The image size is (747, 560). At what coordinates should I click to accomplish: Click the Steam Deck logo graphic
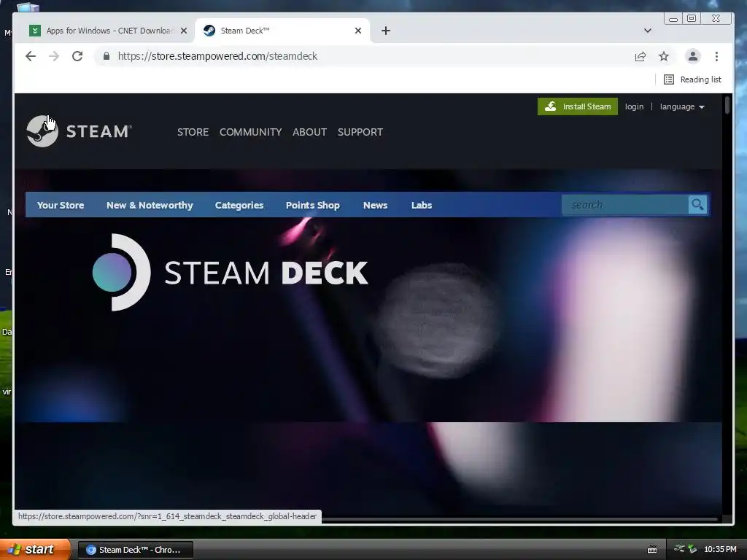(230, 273)
